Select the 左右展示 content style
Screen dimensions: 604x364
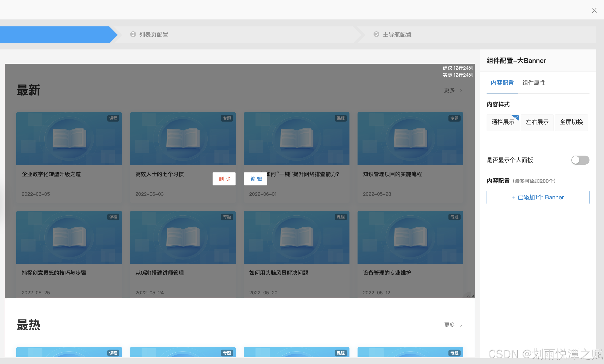[x=537, y=122]
